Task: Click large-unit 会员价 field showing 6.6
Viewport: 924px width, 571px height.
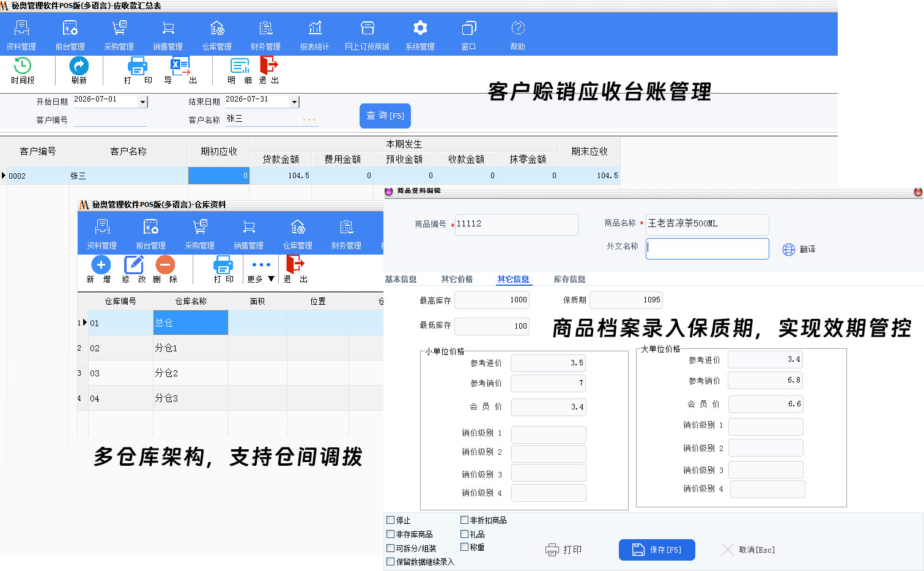Action: [x=766, y=404]
